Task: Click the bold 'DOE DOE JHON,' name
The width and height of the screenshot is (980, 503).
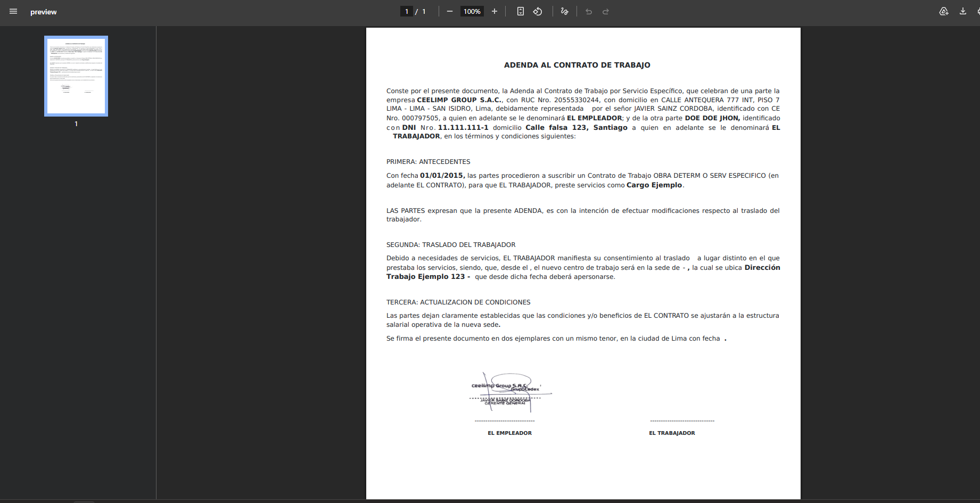Action: tap(712, 118)
